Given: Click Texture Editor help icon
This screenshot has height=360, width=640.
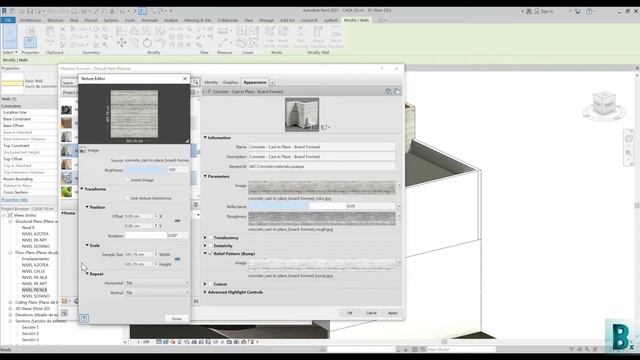Looking at the screenshot, I should pyautogui.click(x=84, y=318).
